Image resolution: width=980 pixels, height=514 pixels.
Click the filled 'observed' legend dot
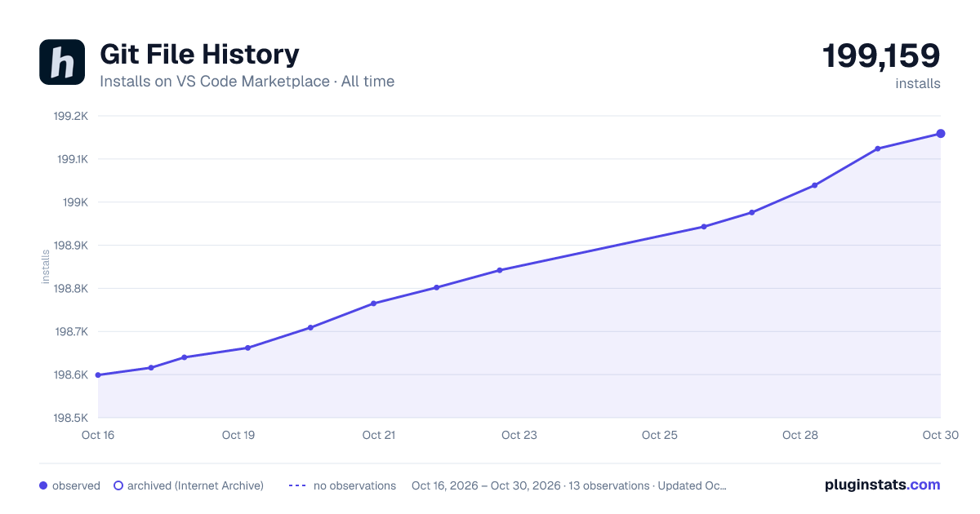click(43, 485)
